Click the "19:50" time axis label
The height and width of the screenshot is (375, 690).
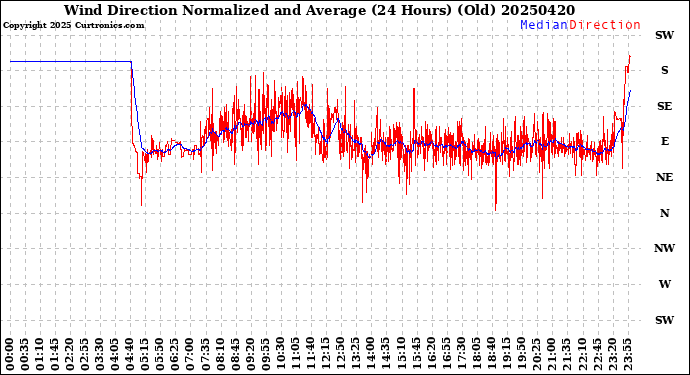(521, 354)
